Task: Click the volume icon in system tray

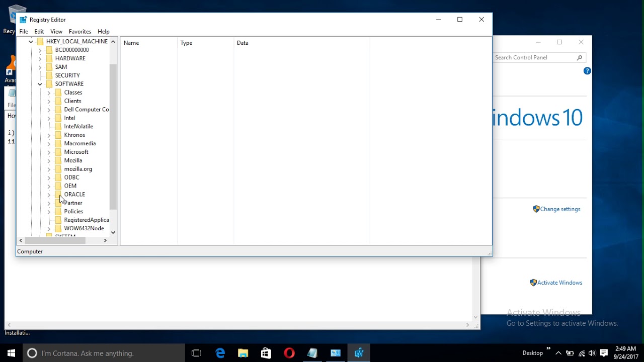Action: point(592,353)
